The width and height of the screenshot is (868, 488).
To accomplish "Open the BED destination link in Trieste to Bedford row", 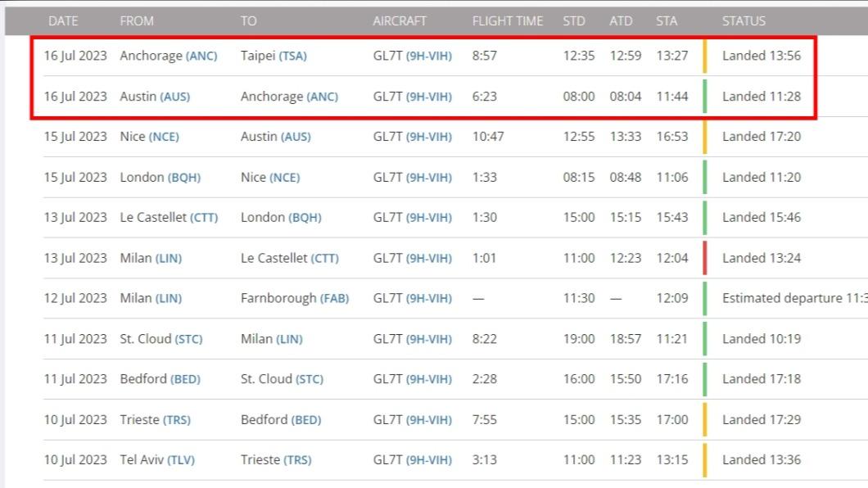I will pyautogui.click(x=306, y=420).
